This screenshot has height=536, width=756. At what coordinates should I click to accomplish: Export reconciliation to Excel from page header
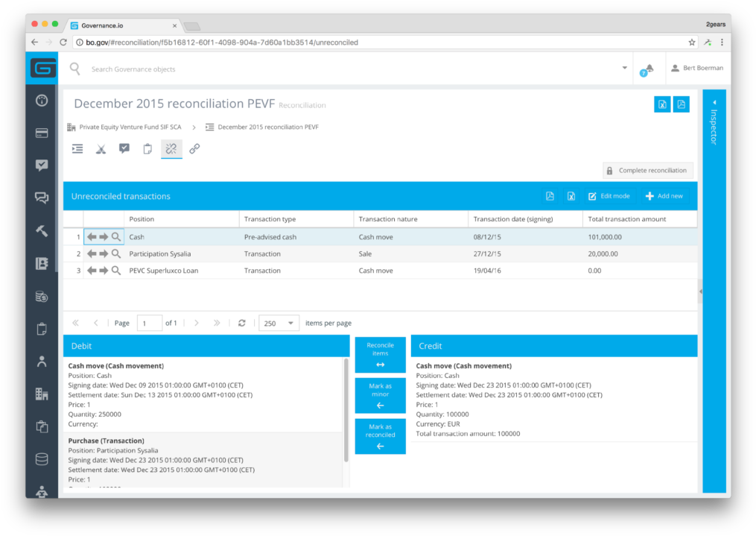662,104
